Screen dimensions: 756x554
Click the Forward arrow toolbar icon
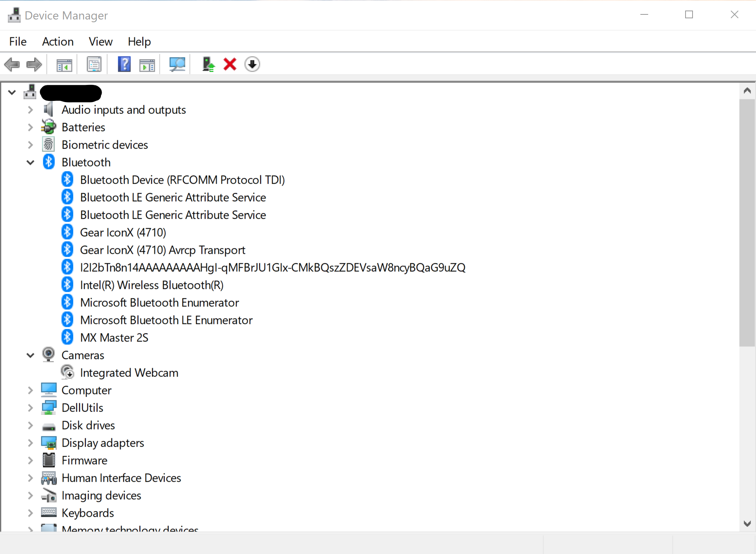point(34,64)
